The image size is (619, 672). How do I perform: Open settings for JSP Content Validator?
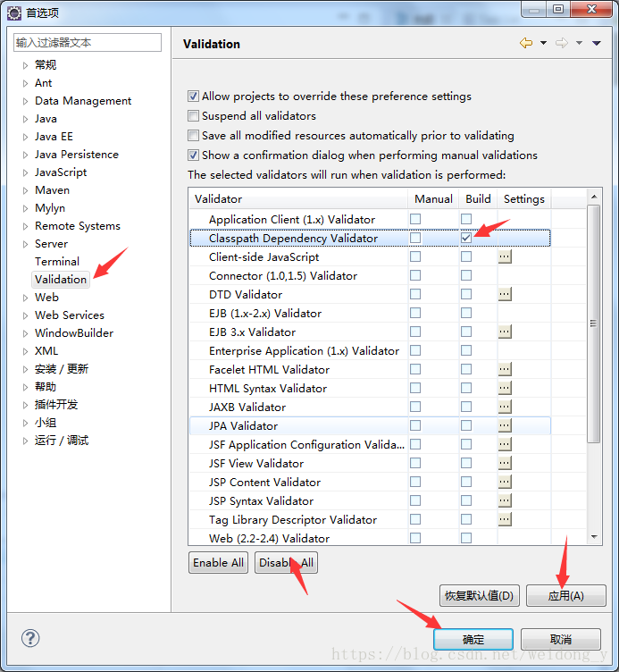point(505,482)
